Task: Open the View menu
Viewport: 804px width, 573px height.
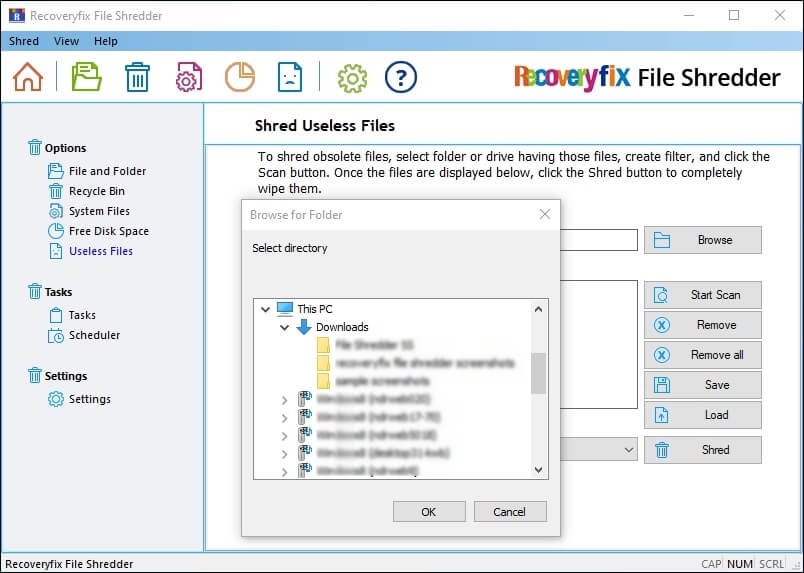Action: (x=67, y=41)
